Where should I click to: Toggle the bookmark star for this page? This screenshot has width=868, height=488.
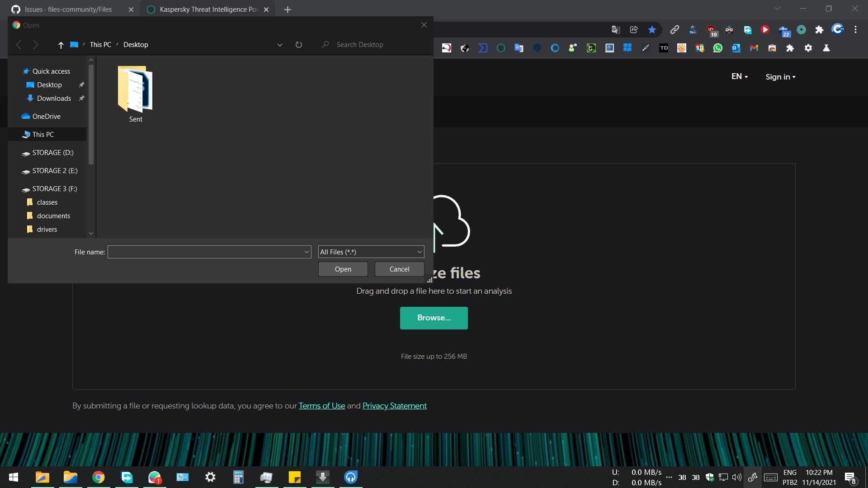pos(652,29)
